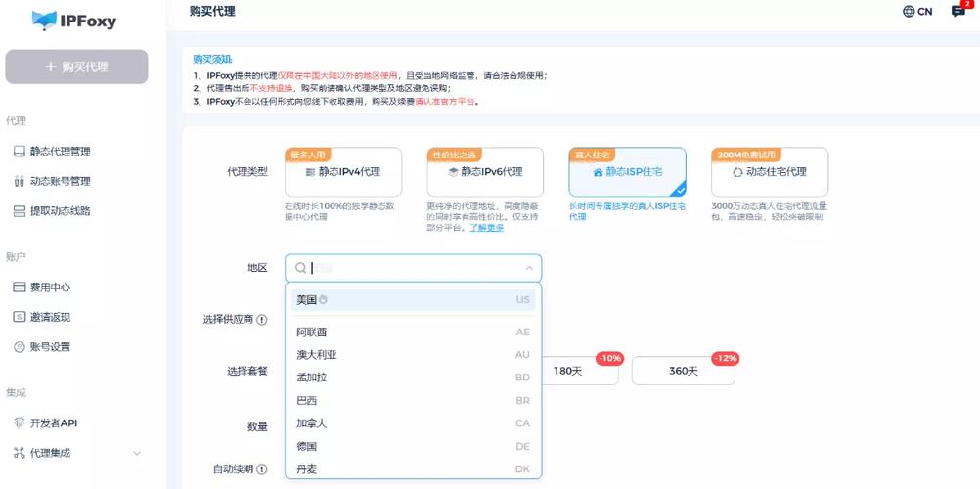Image resolution: width=980 pixels, height=489 pixels.
Task: Select 巴西 BR from region list
Action: [x=413, y=401]
